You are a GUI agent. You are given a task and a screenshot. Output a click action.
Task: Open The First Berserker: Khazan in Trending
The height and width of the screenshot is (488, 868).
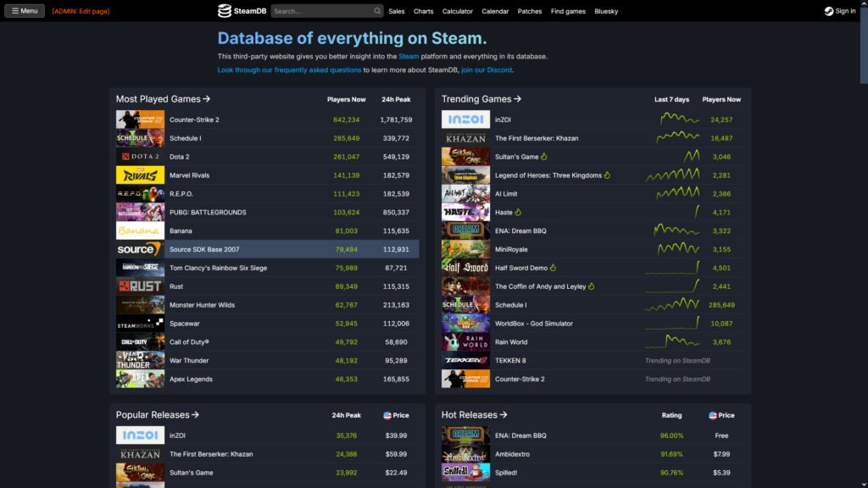click(537, 138)
